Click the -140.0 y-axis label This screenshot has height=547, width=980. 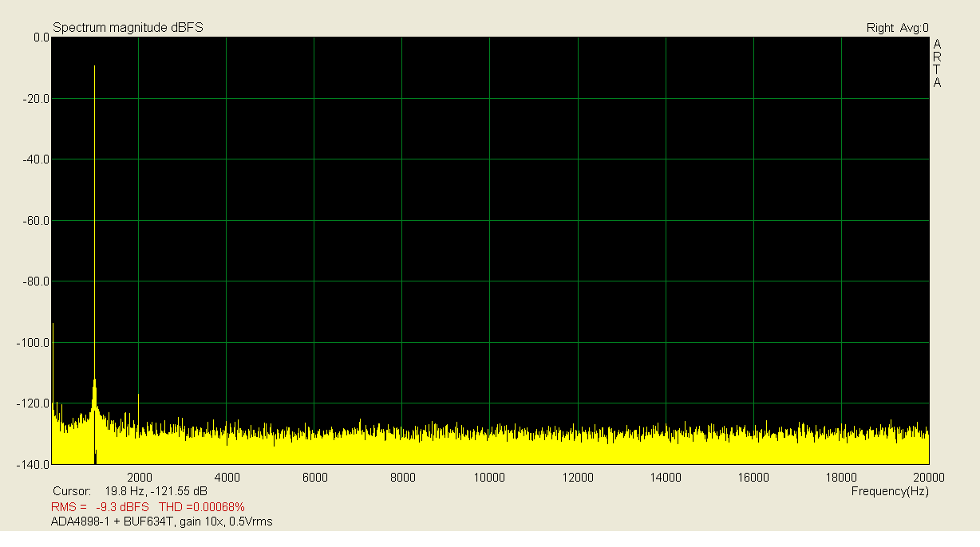(x=34, y=464)
